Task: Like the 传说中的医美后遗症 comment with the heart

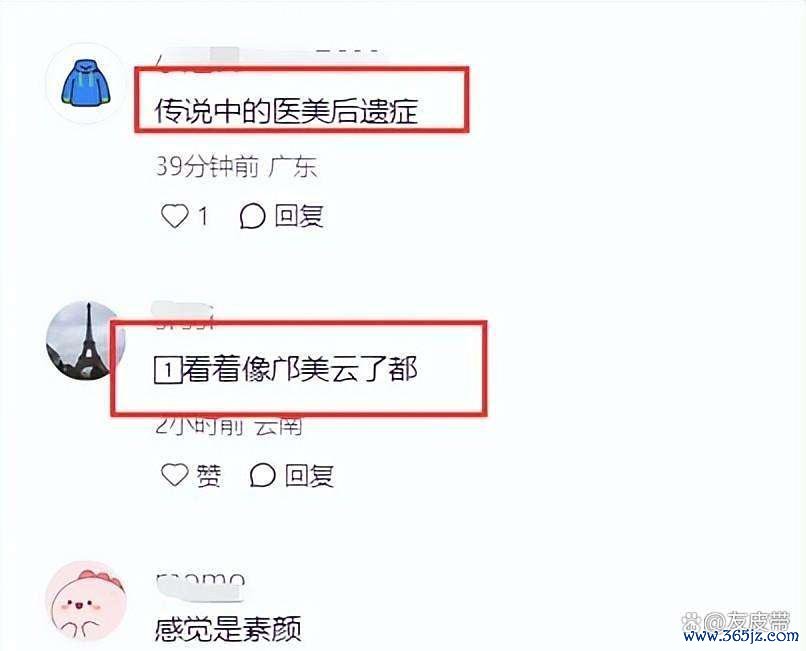Action: point(175,216)
